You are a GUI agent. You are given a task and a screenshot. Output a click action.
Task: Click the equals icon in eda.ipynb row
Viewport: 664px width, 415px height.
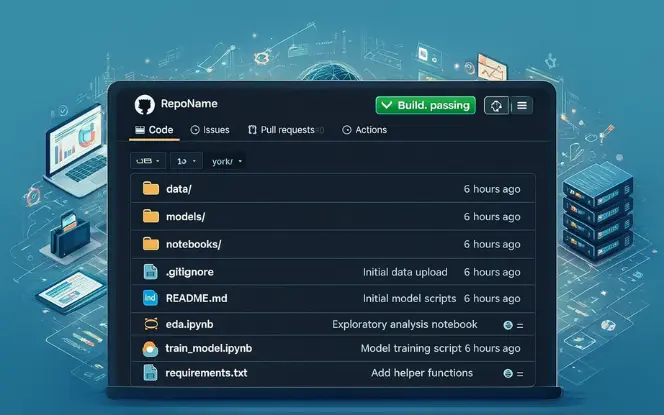pyautogui.click(x=520, y=326)
